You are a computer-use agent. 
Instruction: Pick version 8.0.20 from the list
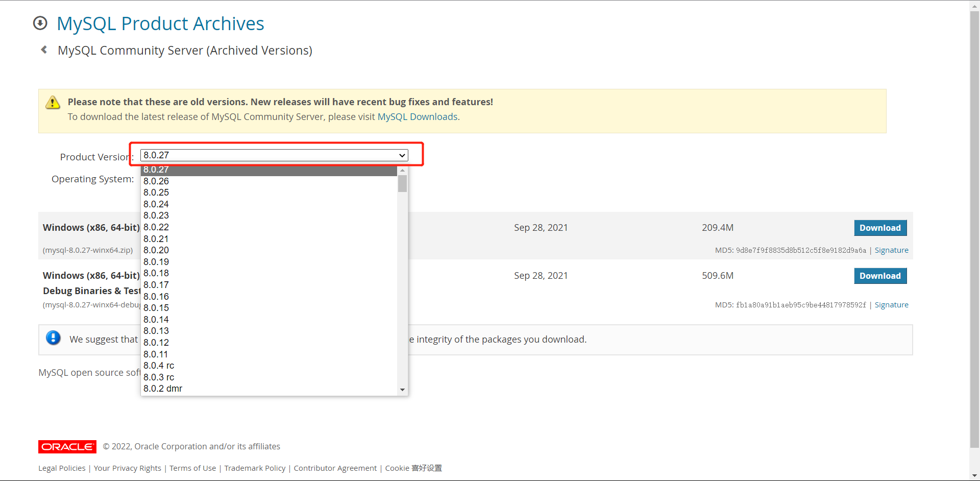pyautogui.click(x=269, y=250)
